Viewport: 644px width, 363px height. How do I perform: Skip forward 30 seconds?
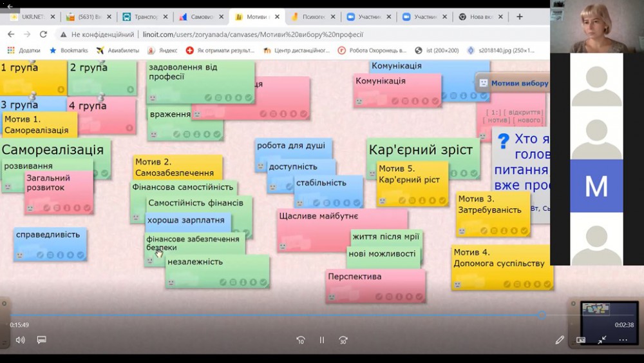pyautogui.click(x=343, y=340)
